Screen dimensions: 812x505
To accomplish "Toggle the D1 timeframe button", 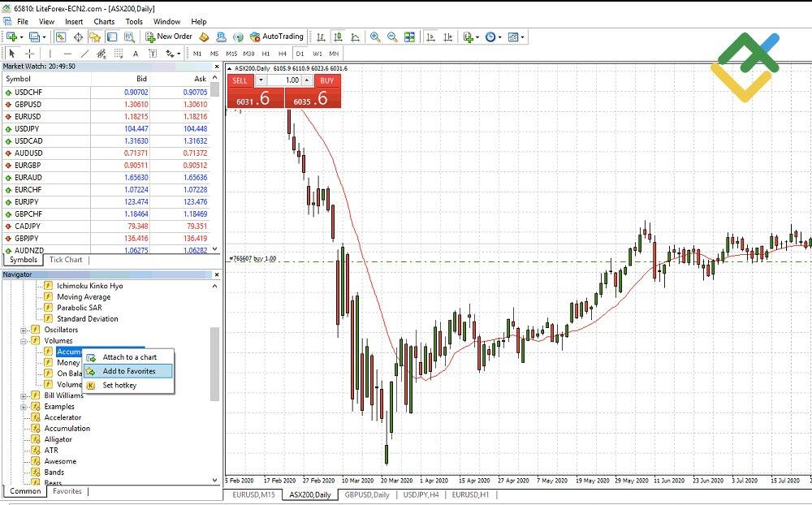I will click(x=300, y=53).
